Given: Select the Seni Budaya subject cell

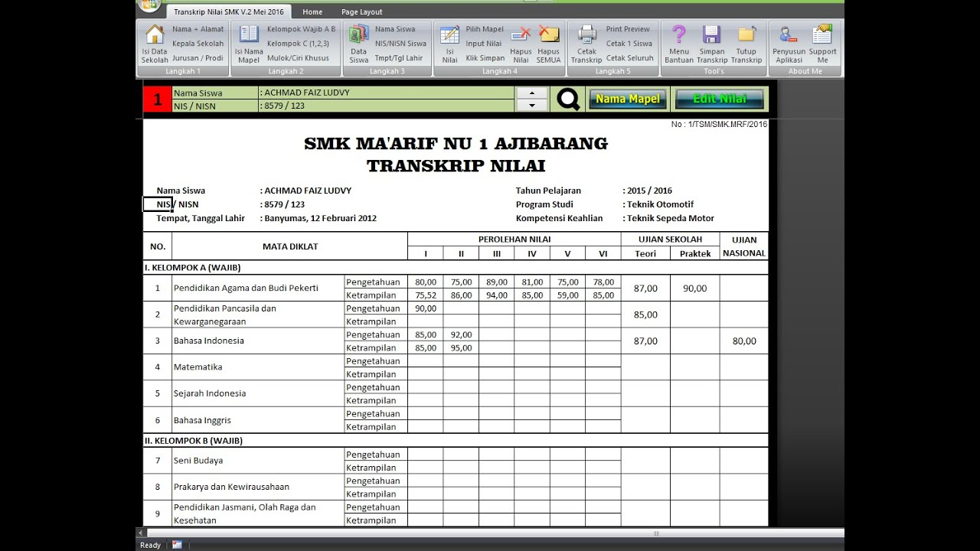Looking at the screenshot, I should coord(258,461).
